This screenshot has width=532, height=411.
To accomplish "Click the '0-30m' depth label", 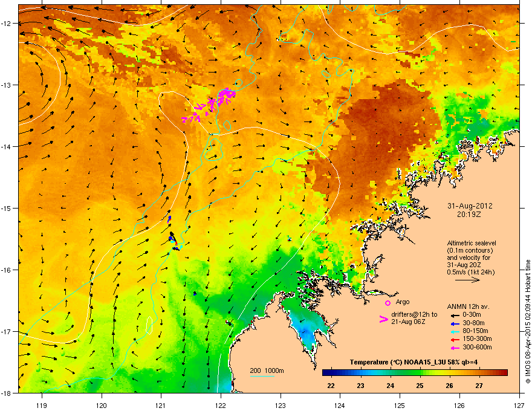I will coord(472,315).
